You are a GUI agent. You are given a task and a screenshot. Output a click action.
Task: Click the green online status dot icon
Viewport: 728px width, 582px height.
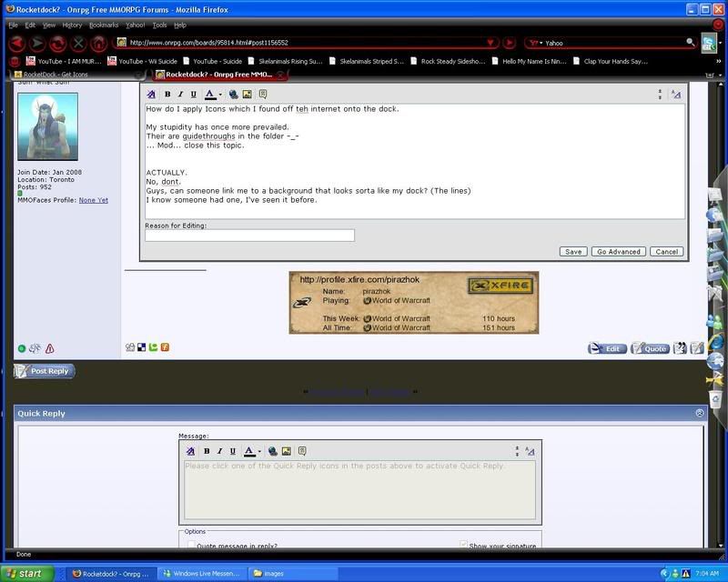(x=22, y=348)
